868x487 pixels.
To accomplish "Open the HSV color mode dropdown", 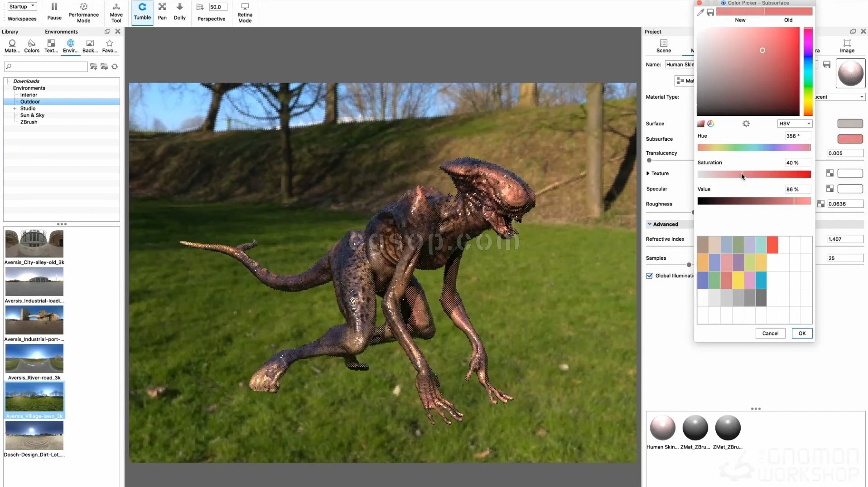I will tap(795, 124).
